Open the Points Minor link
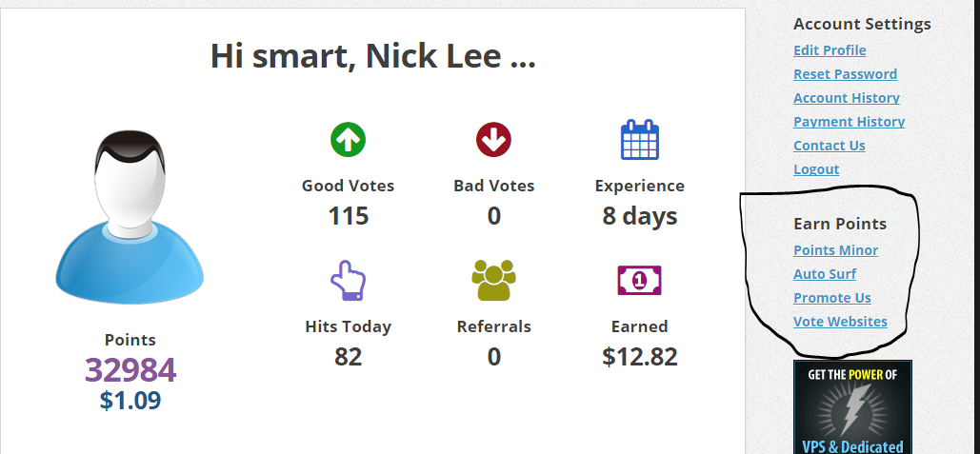980x454 pixels. [835, 250]
